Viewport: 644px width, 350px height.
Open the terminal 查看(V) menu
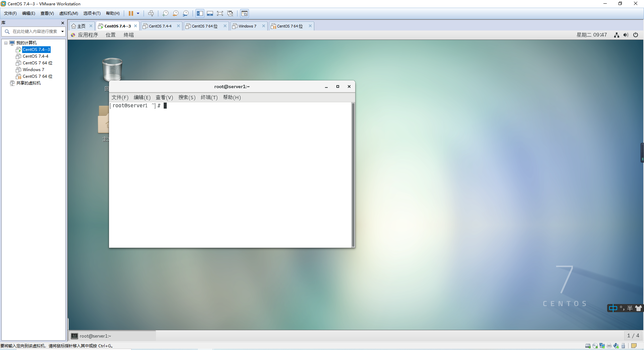pos(164,98)
